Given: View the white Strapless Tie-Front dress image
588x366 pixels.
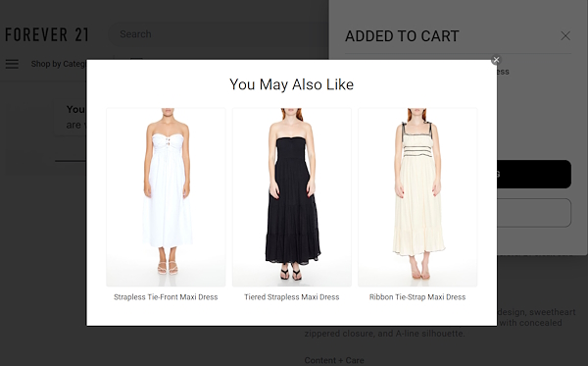Looking at the screenshot, I should click(166, 197).
